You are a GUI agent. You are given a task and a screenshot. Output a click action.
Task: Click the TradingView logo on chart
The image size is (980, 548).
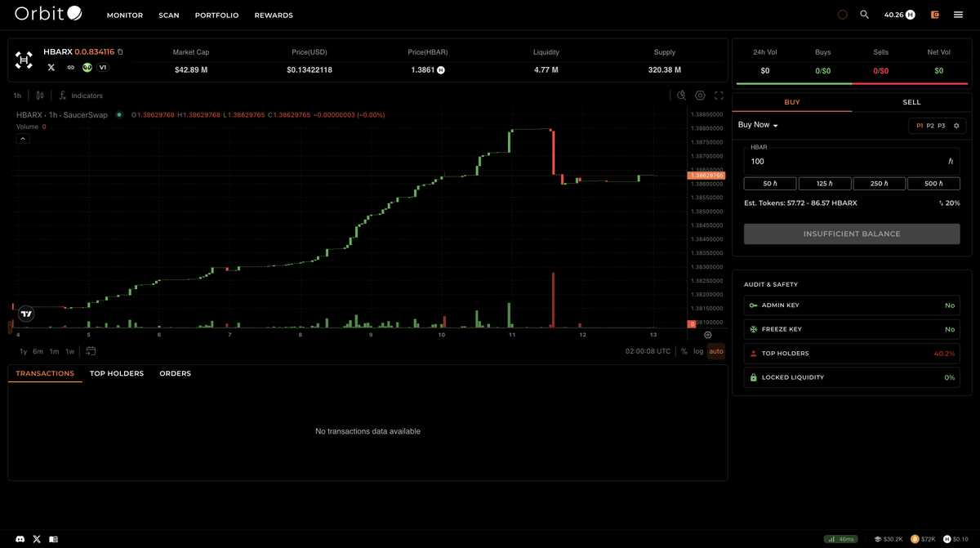pos(26,314)
